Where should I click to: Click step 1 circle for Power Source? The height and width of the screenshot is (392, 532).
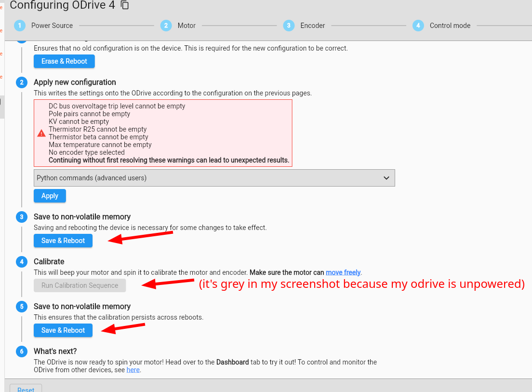point(20,26)
